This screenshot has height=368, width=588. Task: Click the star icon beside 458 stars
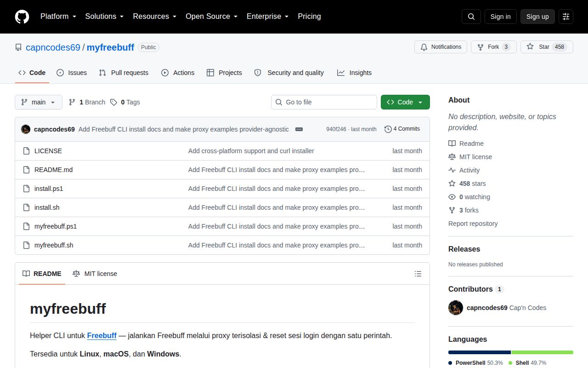(x=452, y=184)
